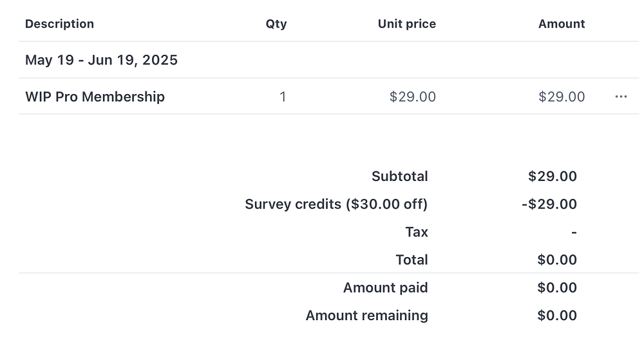The width and height of the screenshot is (644, 364).
Task: Click the Survey credits ($30.00 off) label
Action: pos(336,204)
